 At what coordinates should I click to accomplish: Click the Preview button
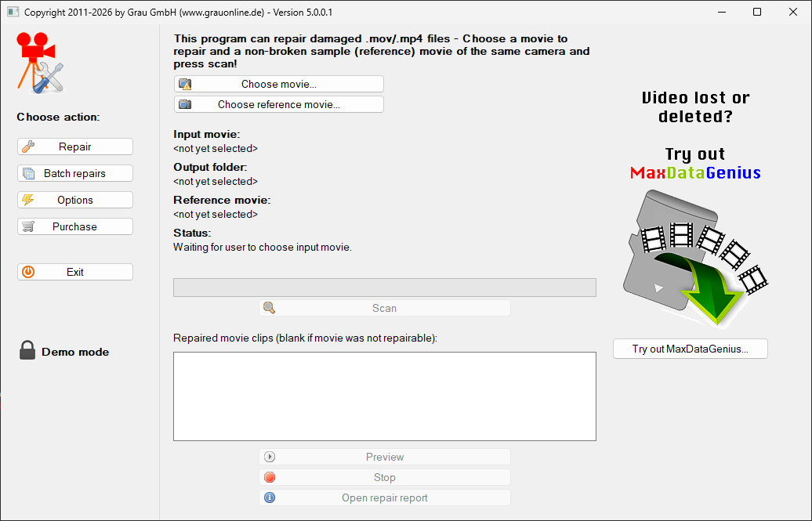tap(385, 457)
